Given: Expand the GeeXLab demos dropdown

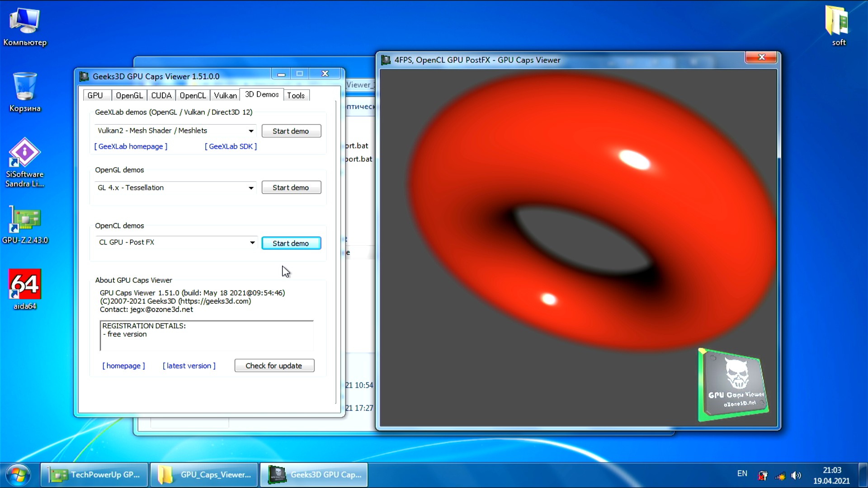Looking at the screenshot, I should [251, 131].
